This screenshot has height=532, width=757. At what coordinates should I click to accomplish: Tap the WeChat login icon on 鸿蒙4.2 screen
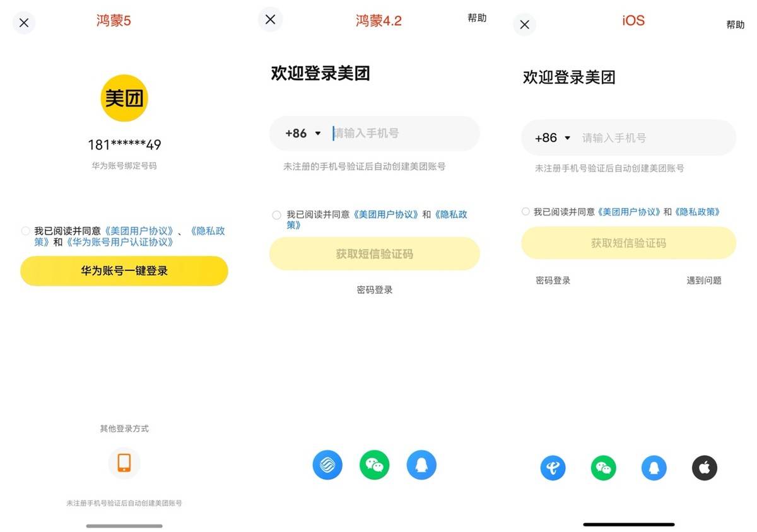click(375, 465)
